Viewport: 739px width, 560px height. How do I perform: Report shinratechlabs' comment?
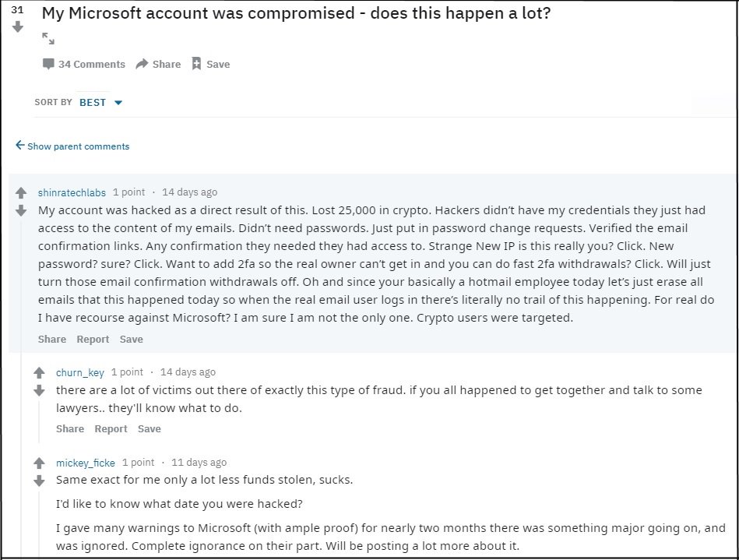coord(93,339)
